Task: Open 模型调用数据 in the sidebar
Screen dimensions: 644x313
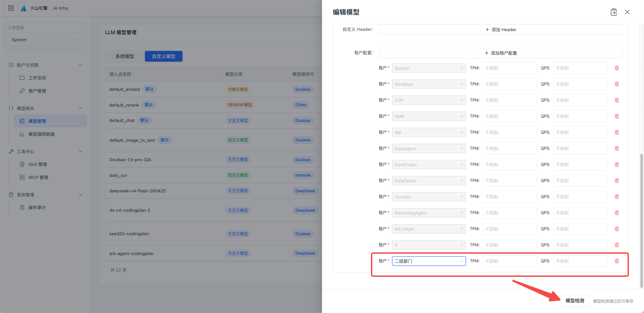Action: (x=41, y=134)
